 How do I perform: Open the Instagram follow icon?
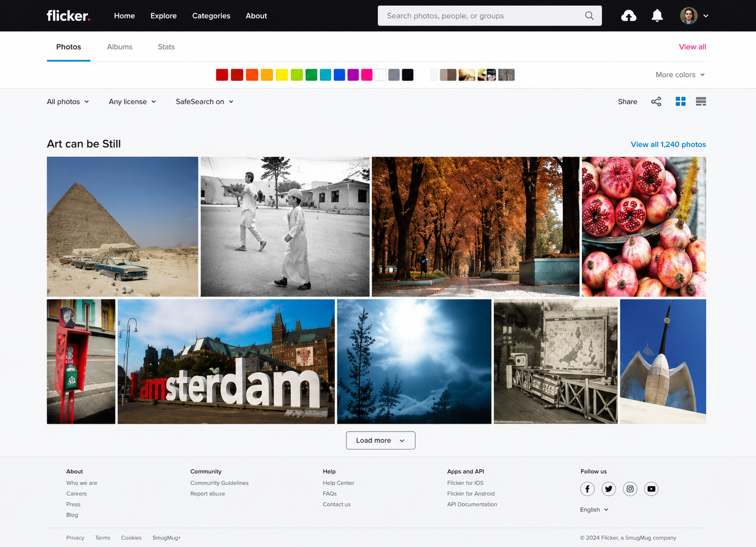630,489
